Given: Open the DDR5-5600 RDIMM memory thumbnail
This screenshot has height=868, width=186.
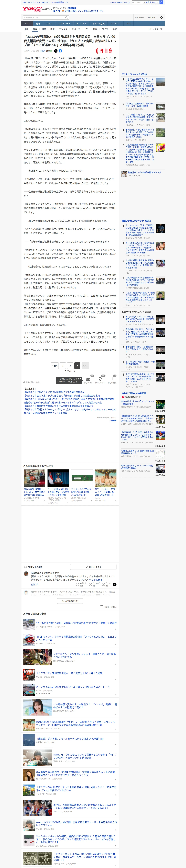Looking at the screenshot, I should click(x=82, y=478).
